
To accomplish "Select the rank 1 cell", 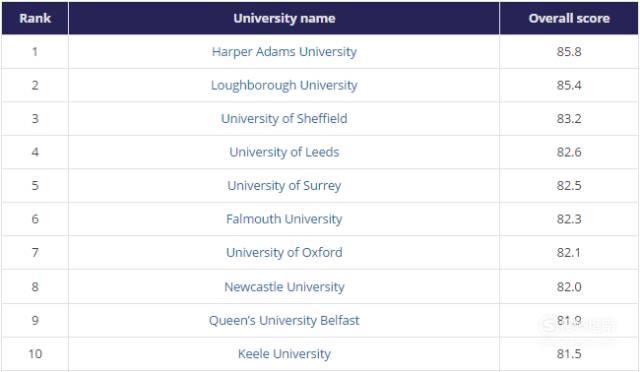I will 35,52.
